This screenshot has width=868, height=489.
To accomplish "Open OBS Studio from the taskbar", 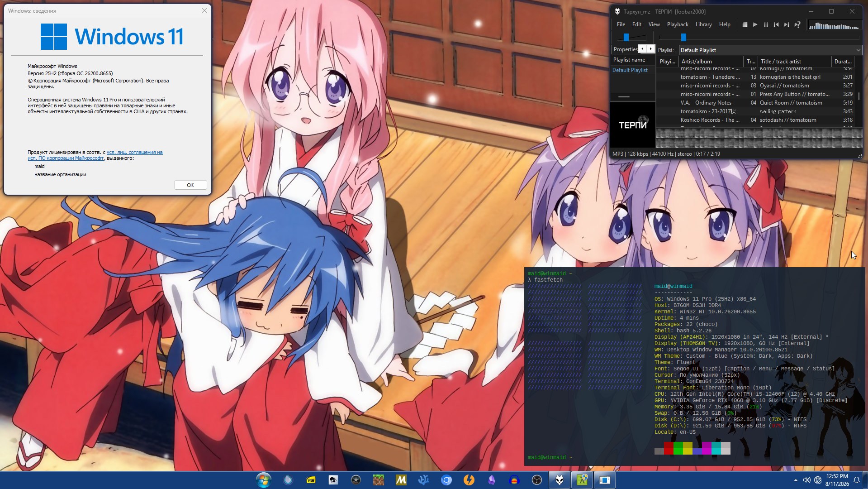I will point(537,480).
